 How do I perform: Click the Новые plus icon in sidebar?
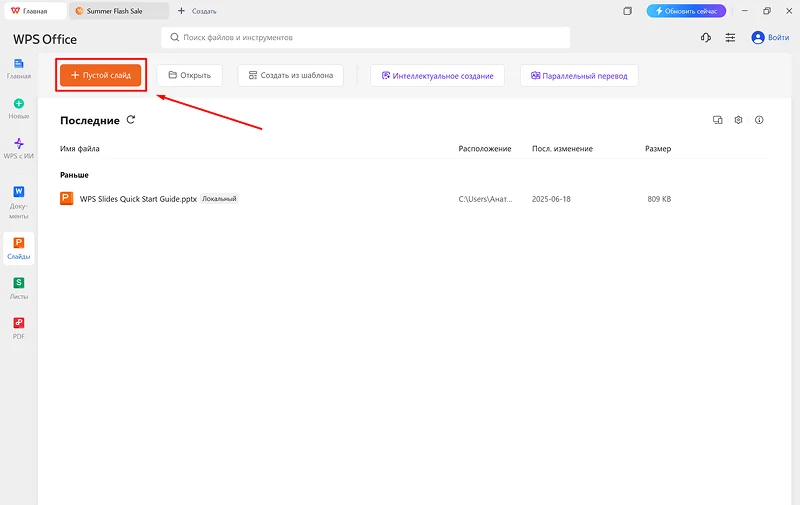coord(19,104)
